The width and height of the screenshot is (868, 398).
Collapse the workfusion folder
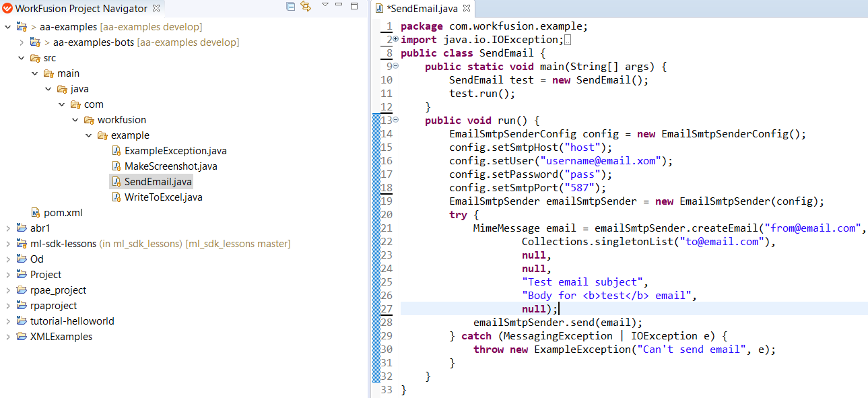point(75,120)
